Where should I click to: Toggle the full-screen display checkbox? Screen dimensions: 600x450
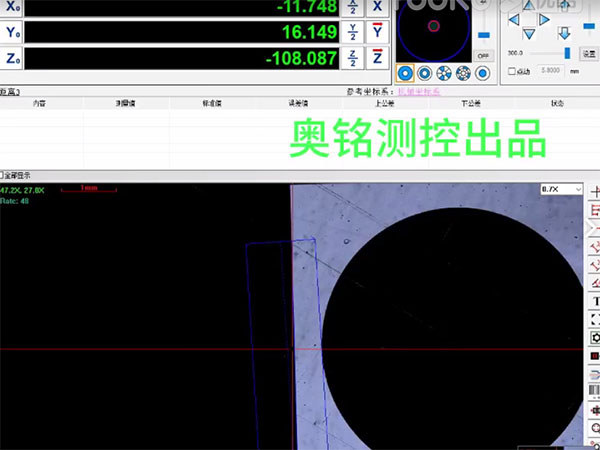coord(3,173)
